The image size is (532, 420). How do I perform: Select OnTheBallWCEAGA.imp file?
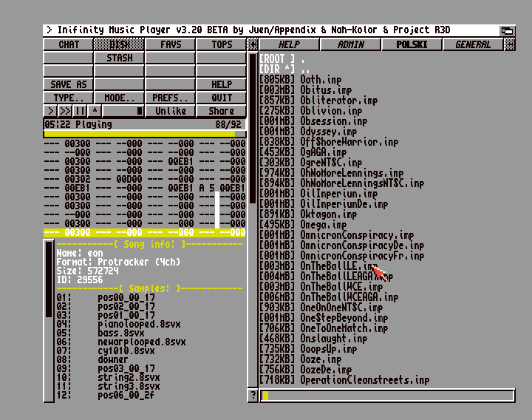pyautogui.click(x=329, y=297)
